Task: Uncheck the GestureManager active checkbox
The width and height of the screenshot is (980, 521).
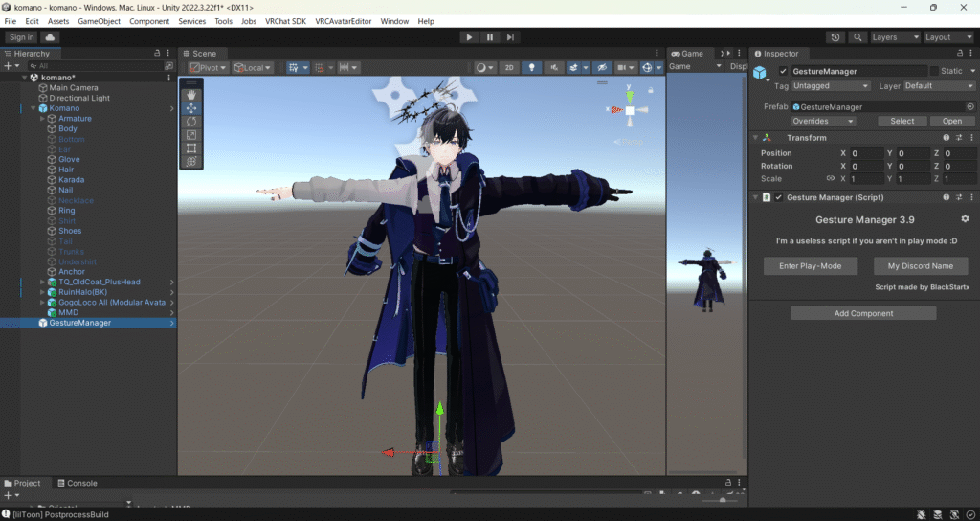Action: [x=784, y=72]
